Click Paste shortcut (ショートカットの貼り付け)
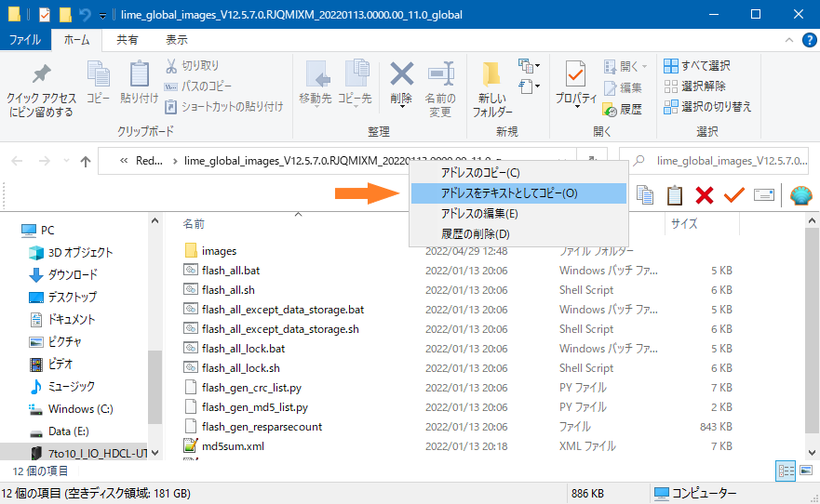The image size is (820, 504). tap(223, 107)
